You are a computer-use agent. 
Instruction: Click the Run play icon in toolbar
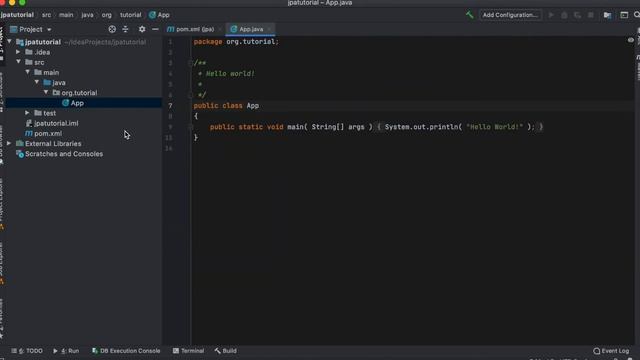click(551, 15)
